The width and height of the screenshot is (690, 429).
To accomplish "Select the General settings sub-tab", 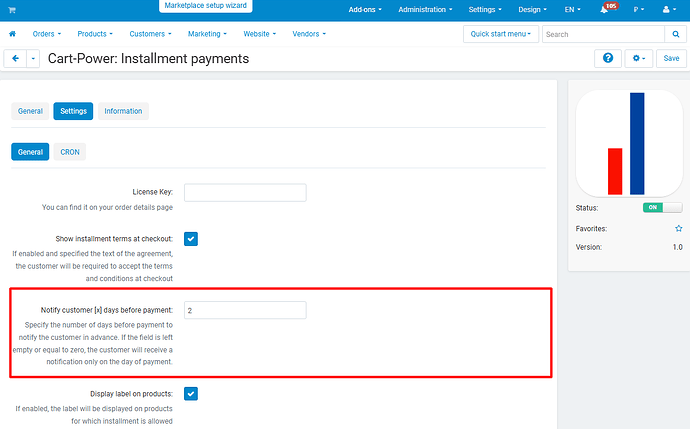I will 30,152.
